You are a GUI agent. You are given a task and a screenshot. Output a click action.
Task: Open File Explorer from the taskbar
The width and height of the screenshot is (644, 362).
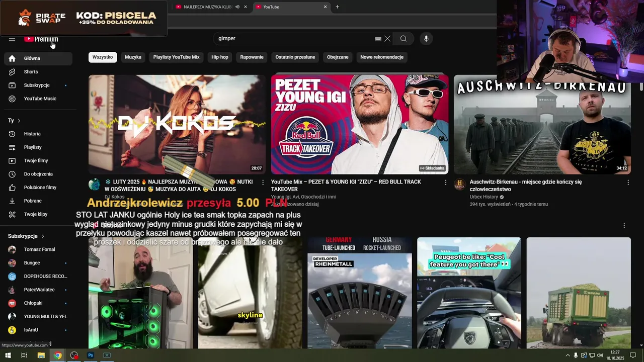coord(41,355)
